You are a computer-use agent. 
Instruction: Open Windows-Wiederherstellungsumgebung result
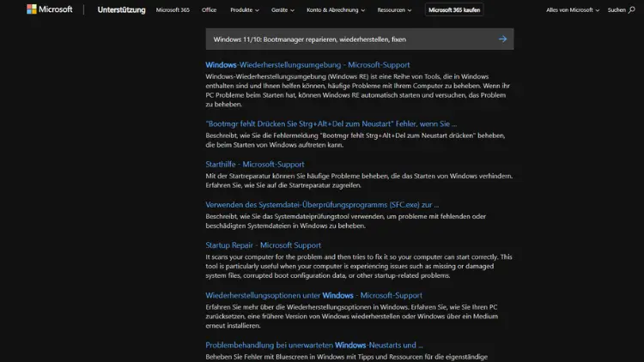point(307,65)
